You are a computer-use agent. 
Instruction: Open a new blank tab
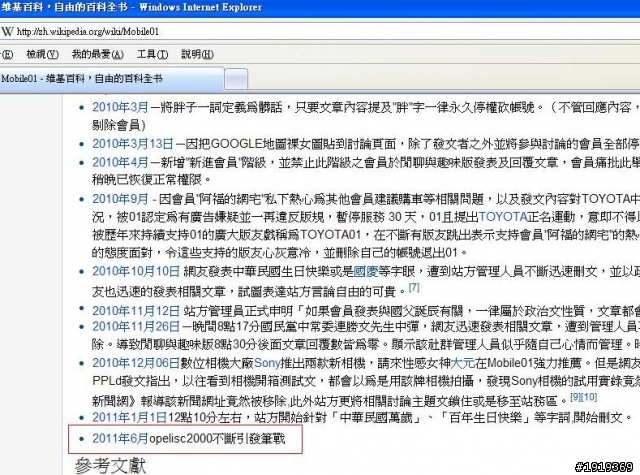coord(236,79)
